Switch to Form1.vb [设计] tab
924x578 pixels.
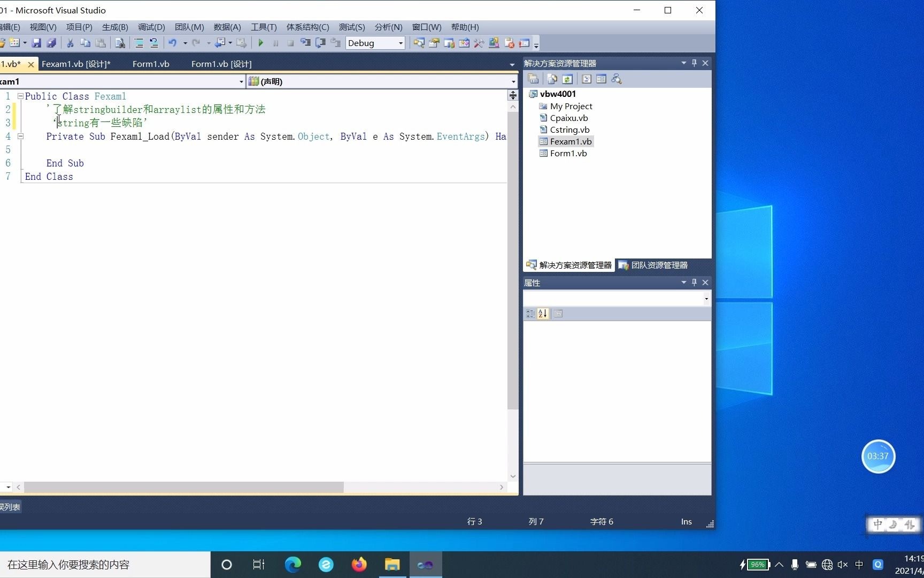tap(221, 64)
